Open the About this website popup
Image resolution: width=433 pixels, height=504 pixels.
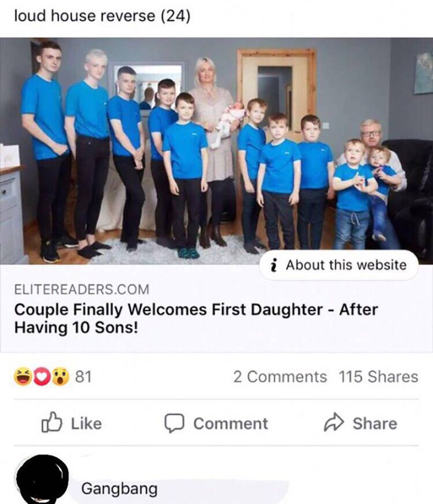tap(339, 265)
